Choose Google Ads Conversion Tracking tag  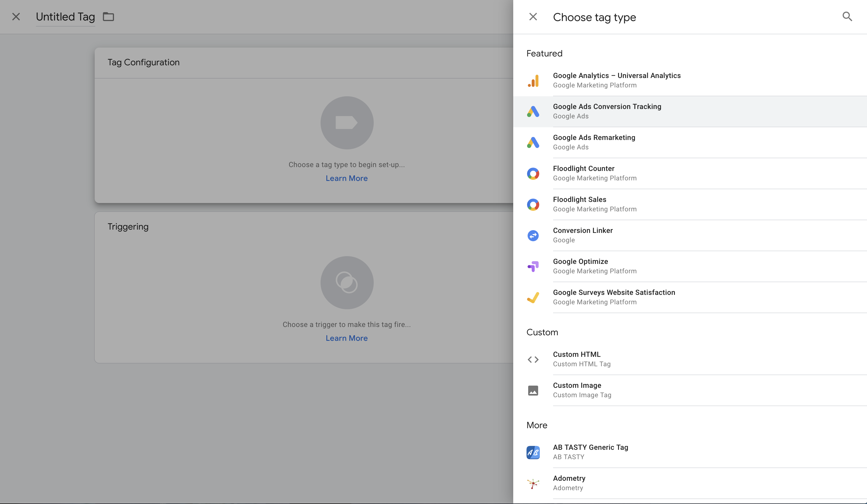tap(690, 111)
